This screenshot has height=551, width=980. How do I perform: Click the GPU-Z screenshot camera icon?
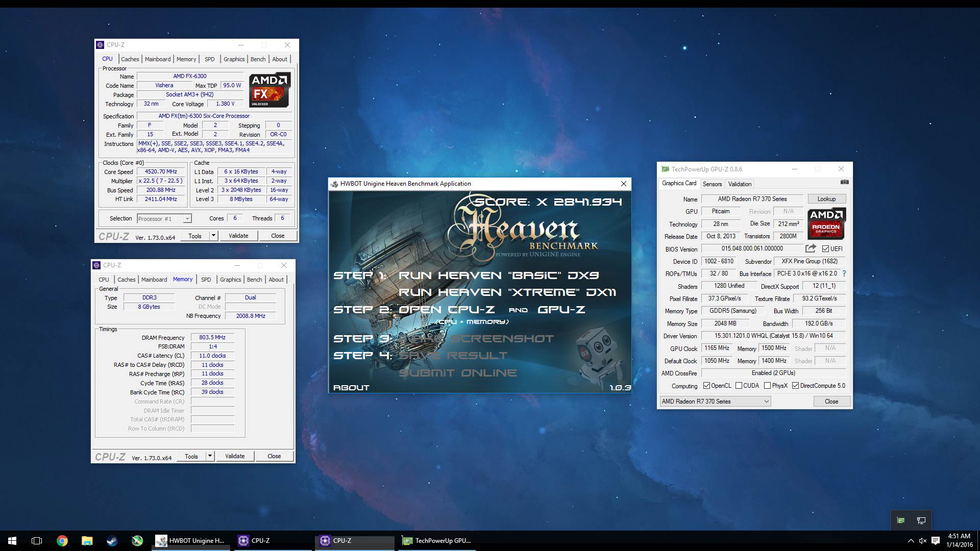(844, 182)
